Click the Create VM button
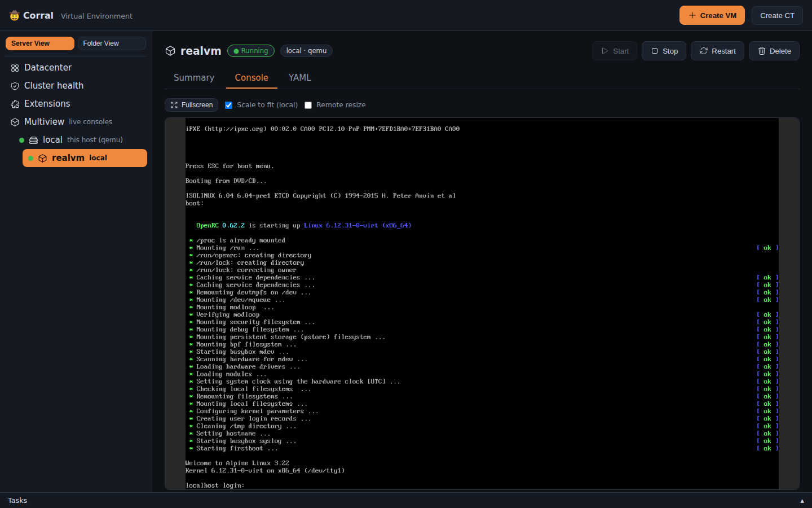Viewport: 812px width, 508px height. 712,15
